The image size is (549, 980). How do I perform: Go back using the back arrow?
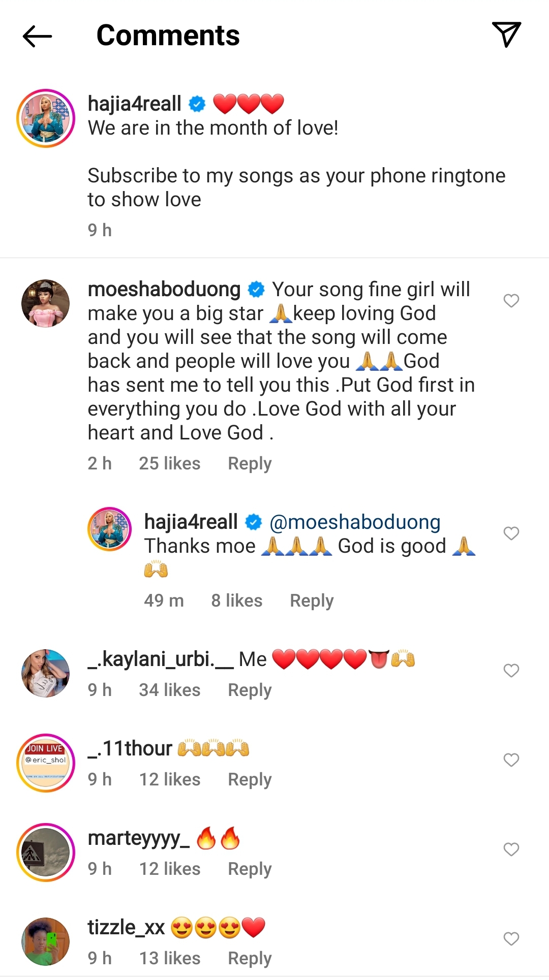38,36
